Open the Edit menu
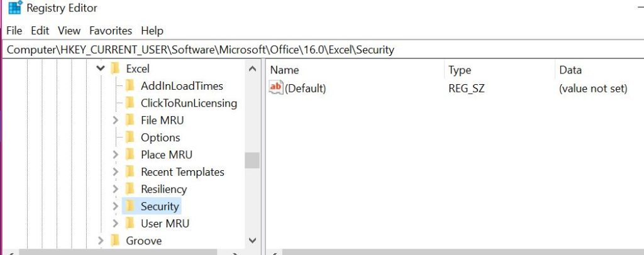The height and width of the screenshot is (255, 644). [x=40, y=30]
